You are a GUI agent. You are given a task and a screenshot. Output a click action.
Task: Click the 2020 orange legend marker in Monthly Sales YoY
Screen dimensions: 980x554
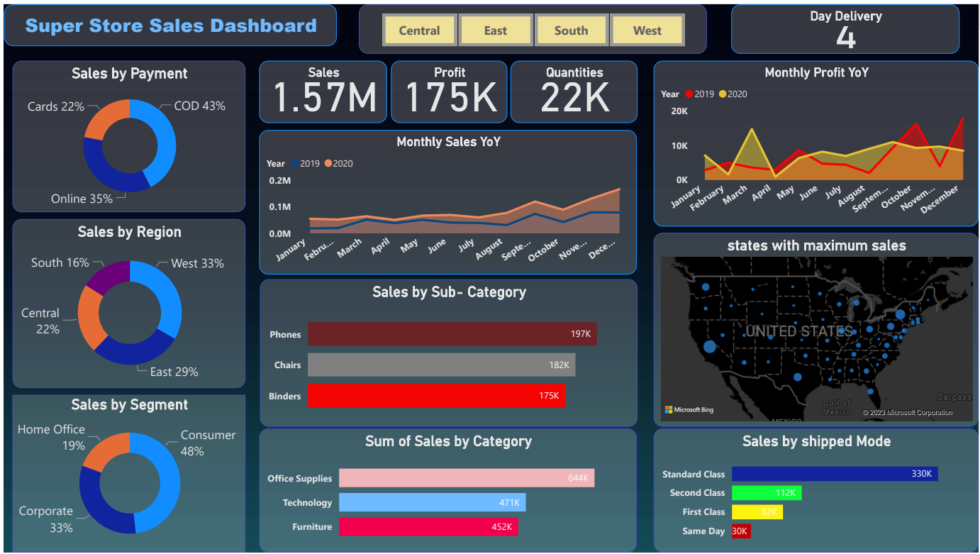(328, 163)
